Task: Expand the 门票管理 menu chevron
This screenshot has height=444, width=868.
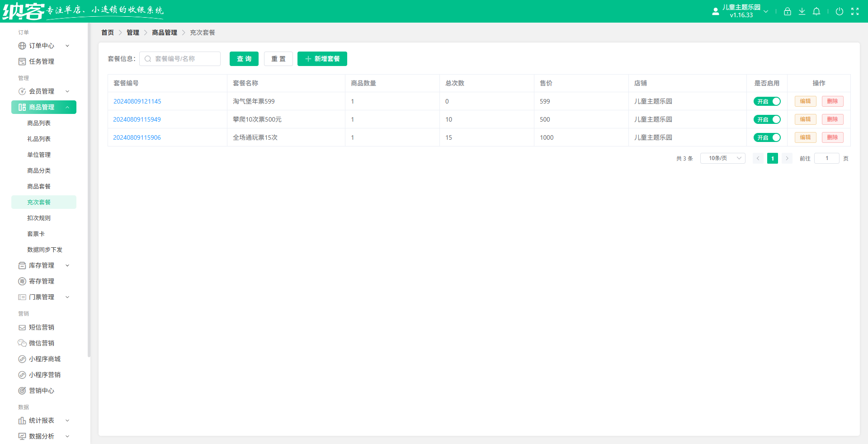Action: (67, 297)
